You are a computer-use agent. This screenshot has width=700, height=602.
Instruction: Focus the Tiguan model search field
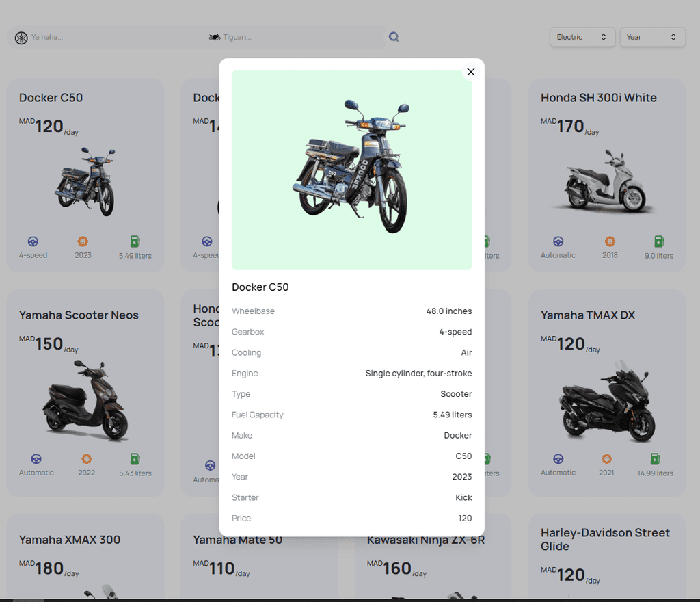click(x=301, y=37)
